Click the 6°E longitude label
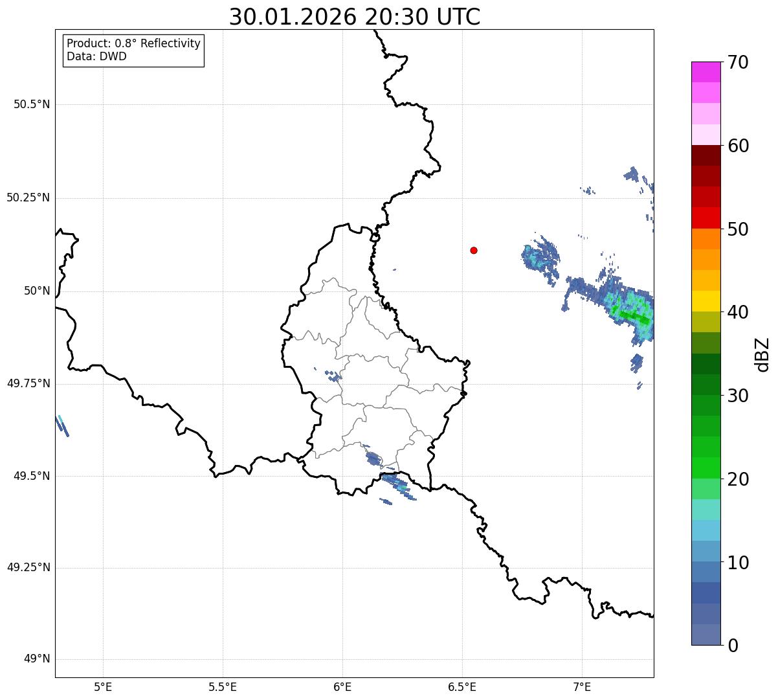Viewport: 778px width, 700px height. pos(342,686)
